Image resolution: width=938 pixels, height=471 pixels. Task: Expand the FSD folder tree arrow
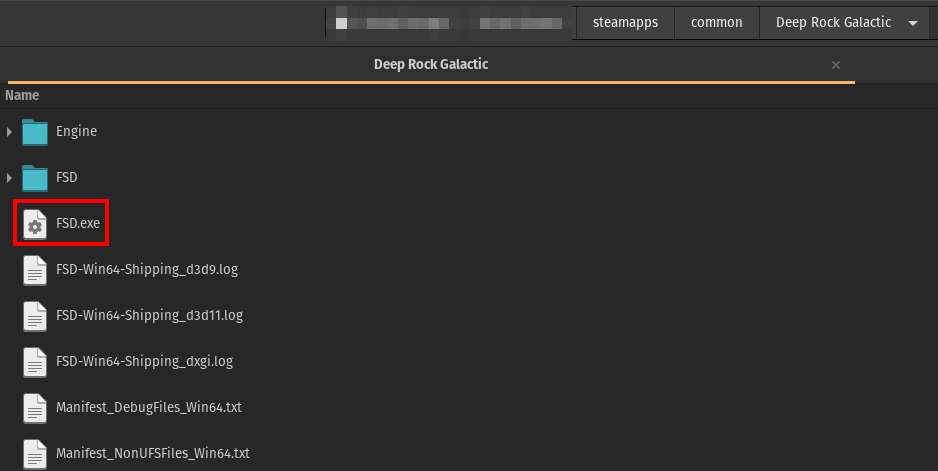click(10, 178)
